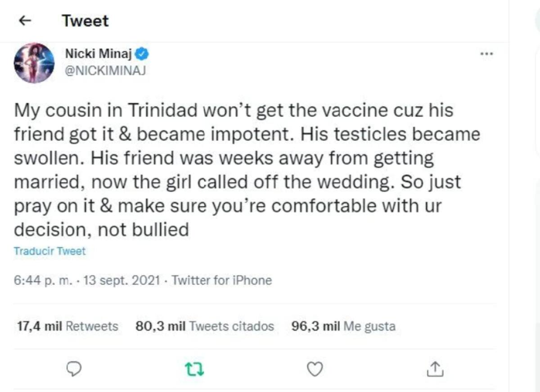Click the 6:44 p. m. timestamp

coord(43,281)
